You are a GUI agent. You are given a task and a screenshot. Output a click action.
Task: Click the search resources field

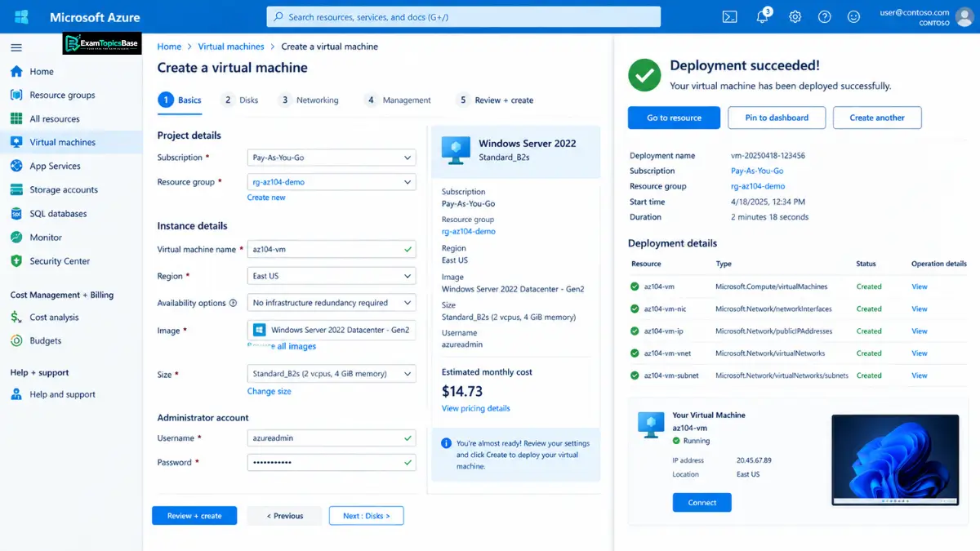[x=463, y=16]
